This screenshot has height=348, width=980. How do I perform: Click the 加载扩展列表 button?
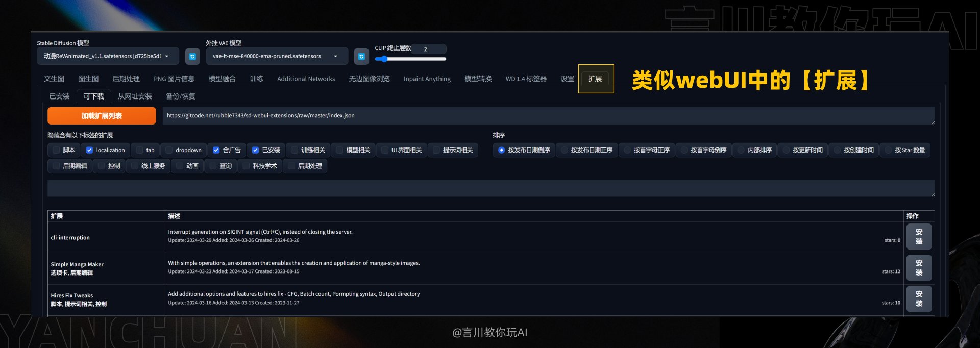[x=102, y=116]
